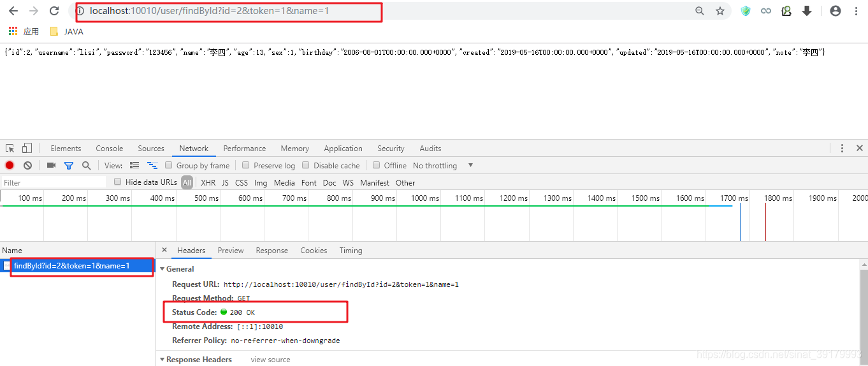
Task: Enable the Group by frame checkbox
Action: coord(169,165)
